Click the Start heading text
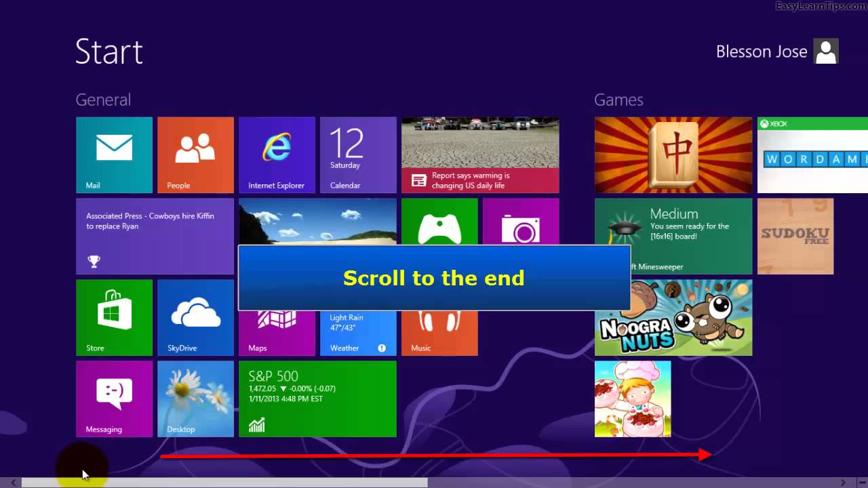Screen dimensions: 868x488 109,52
